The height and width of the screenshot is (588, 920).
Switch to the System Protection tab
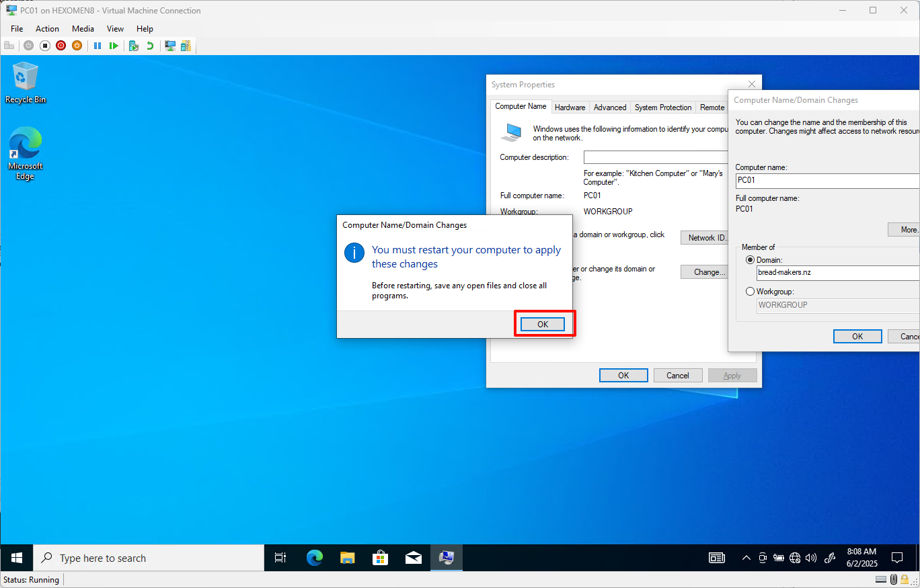663,108
